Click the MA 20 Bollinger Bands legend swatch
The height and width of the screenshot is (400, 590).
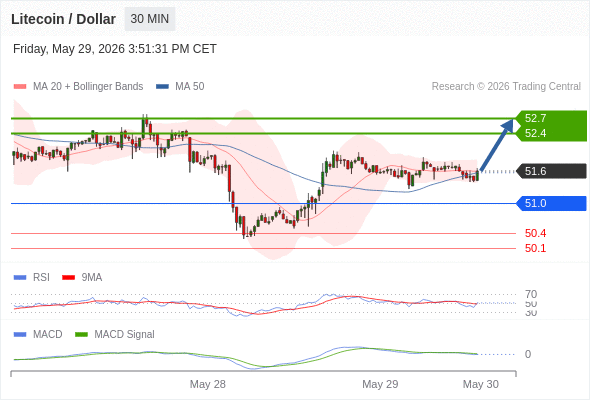(x=20, y=87)
